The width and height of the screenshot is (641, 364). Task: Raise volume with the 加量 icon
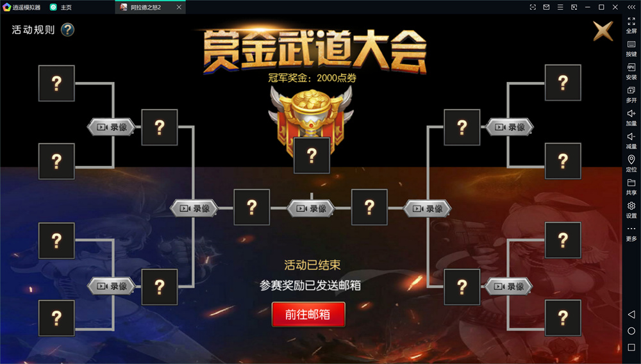631,118
